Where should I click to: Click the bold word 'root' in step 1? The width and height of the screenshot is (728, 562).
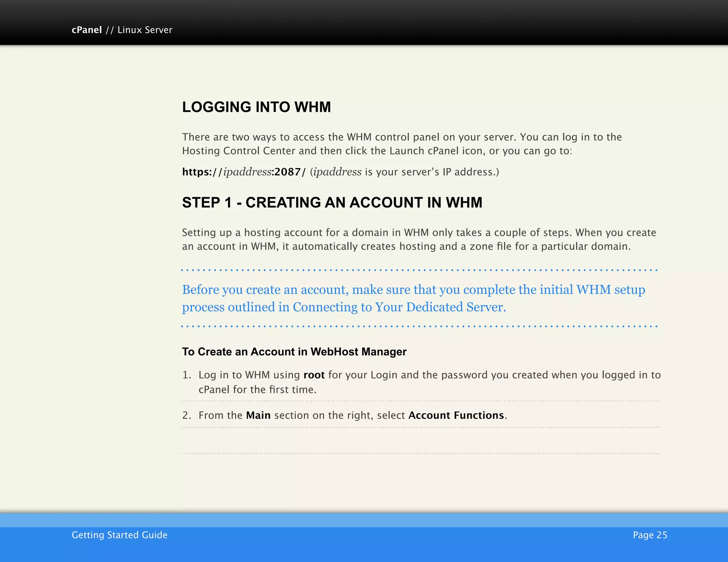click(x=314, y=375)
